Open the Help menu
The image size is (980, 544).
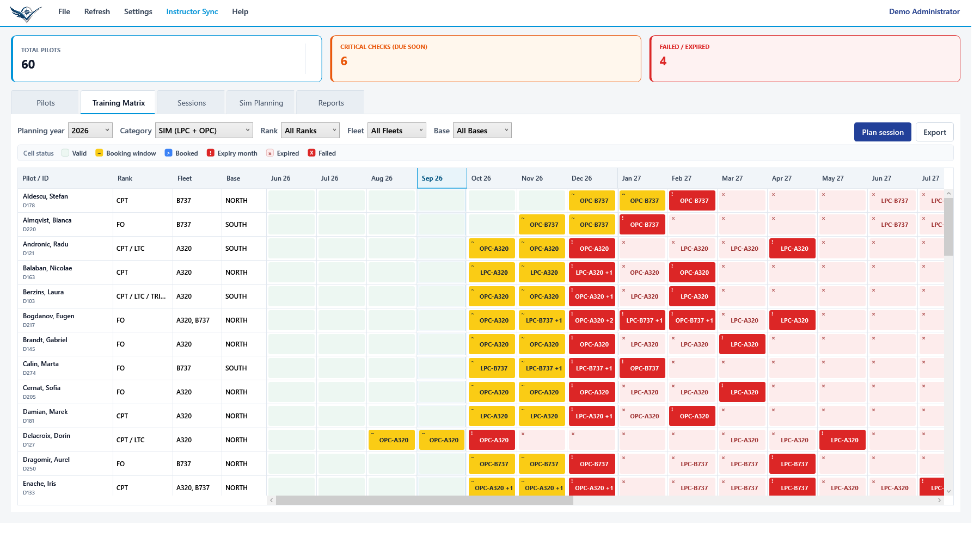click(240, 11)
